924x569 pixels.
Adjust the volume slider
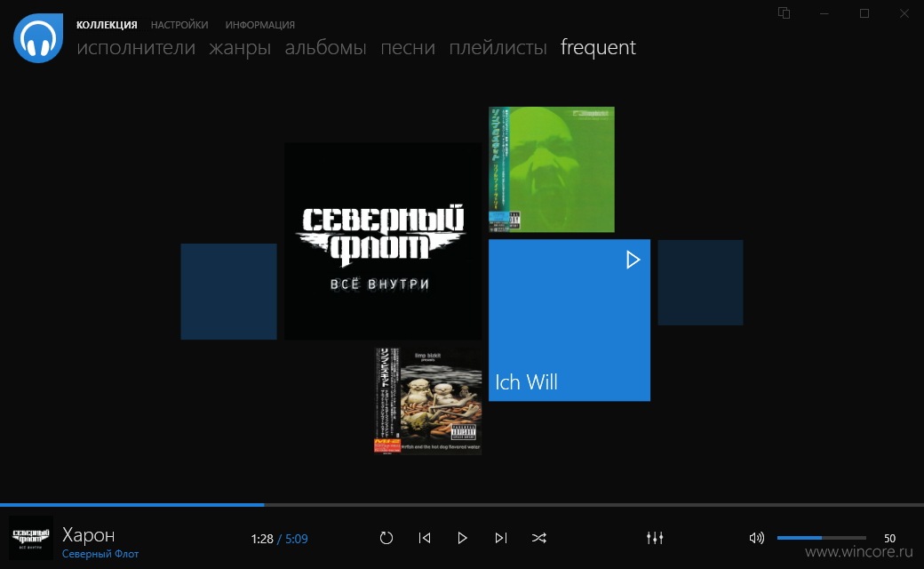tap(822, 538)
